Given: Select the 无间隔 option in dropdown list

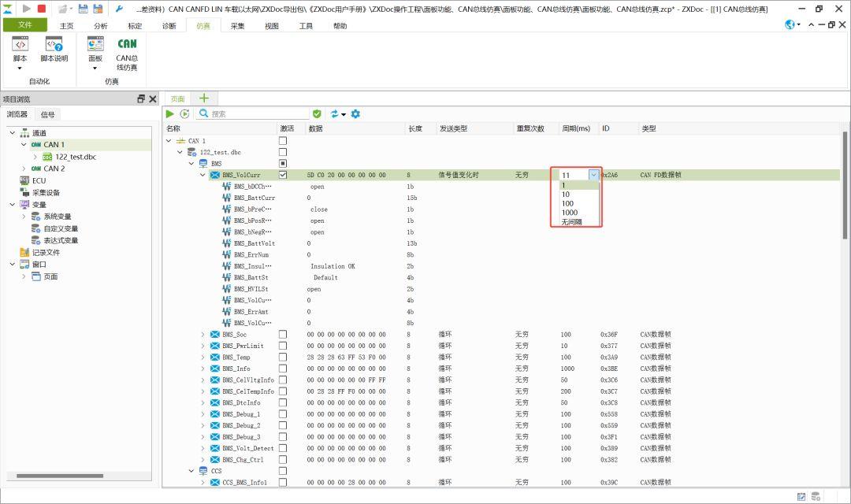Looking at the screenshot, I should tap(571, 222).
